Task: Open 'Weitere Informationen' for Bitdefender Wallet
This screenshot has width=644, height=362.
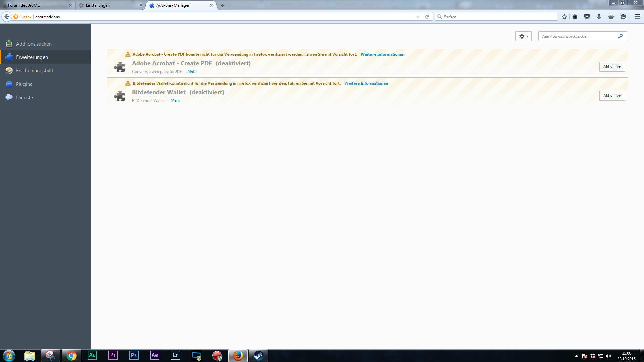Action: [x=366, y=83]
